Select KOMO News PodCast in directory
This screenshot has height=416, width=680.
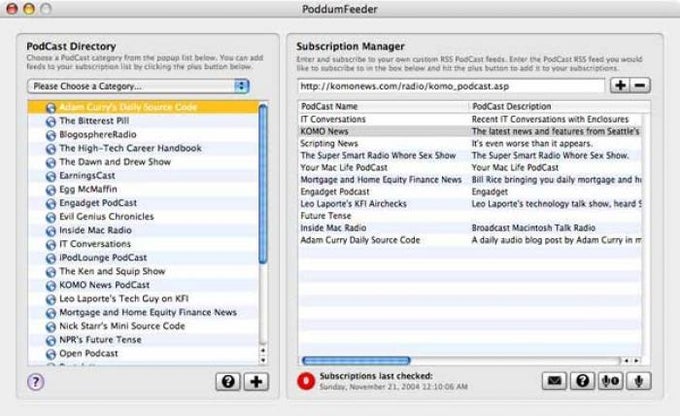[x=144, y=285]
